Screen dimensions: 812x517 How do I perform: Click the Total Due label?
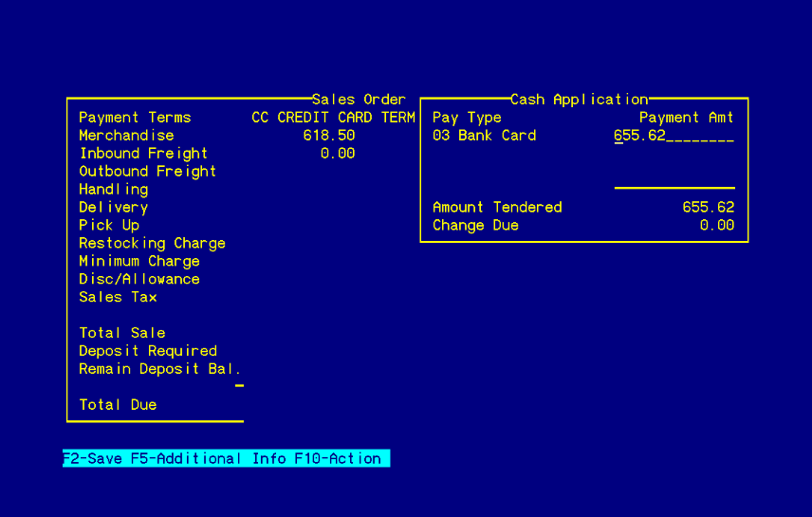click(x=118, y=405)
